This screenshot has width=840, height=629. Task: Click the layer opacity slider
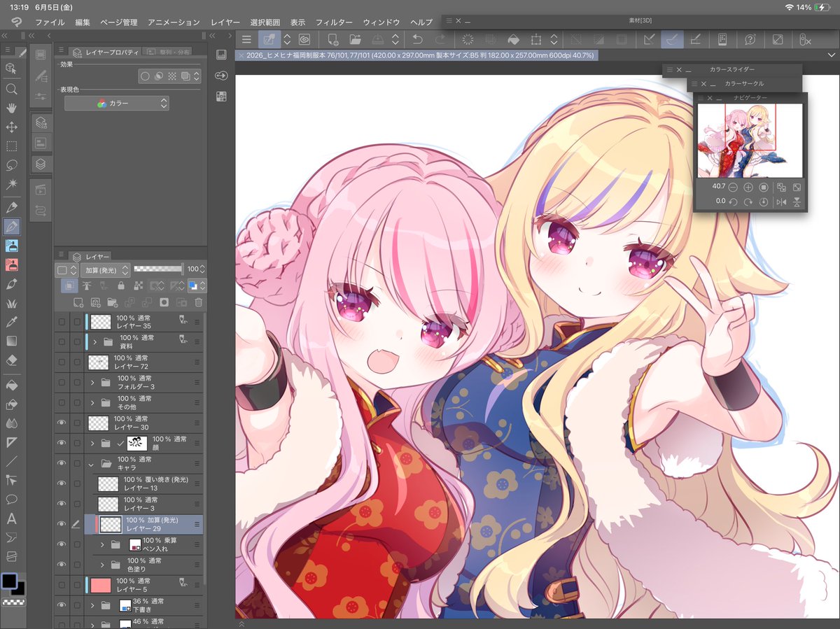159,269
